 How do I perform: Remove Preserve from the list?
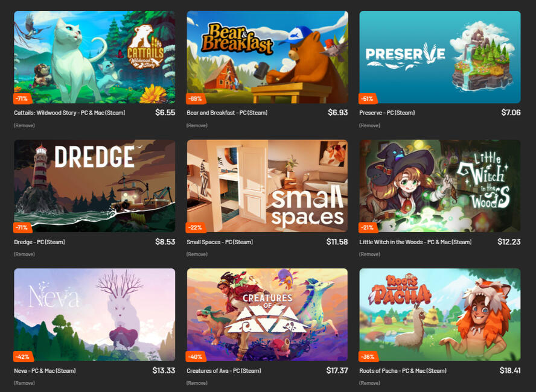369,125
